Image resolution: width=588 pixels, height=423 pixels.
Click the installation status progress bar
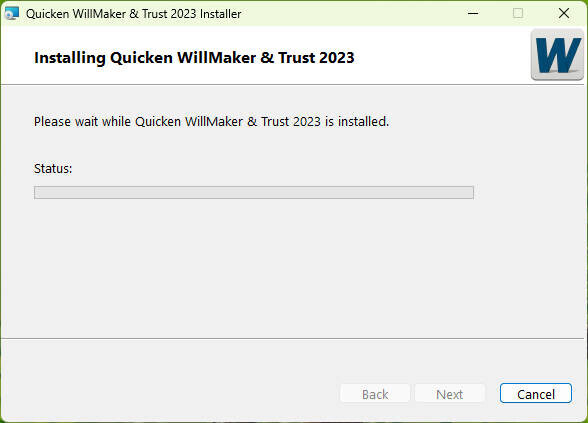pyautogui.click(x=254, y=192)
